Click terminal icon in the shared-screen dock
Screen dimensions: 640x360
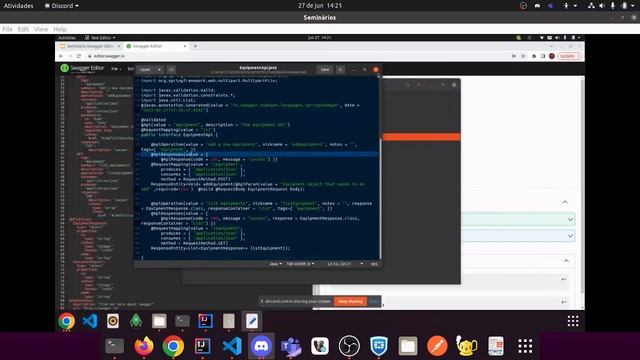182,321
